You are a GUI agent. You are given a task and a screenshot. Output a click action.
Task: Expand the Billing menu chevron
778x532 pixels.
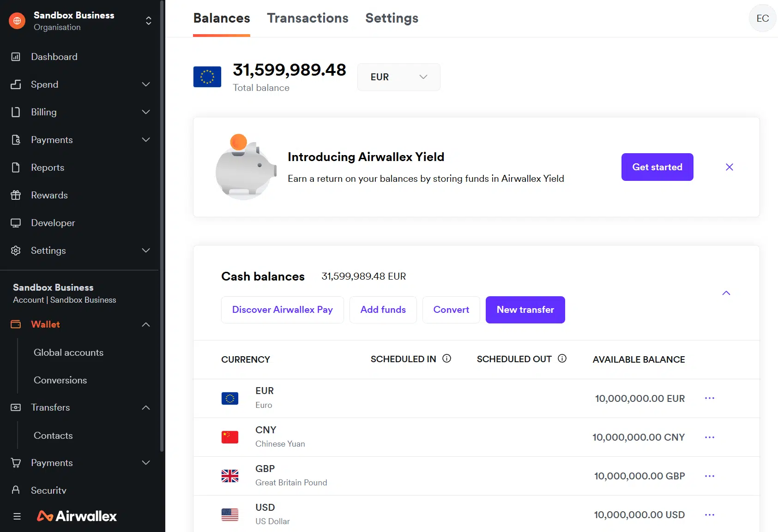[x=146, y=112]
